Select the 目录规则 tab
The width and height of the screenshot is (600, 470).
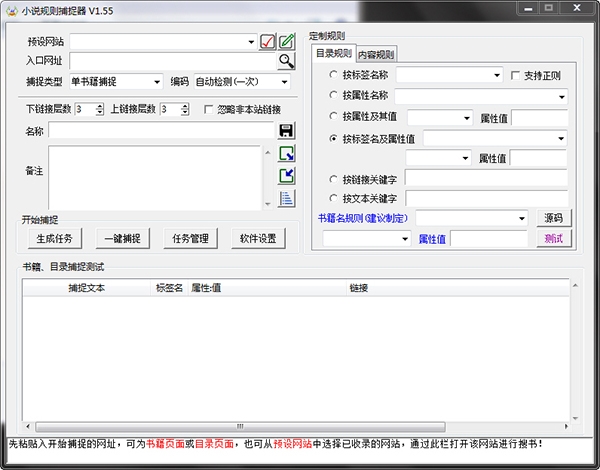pos(333,53)
